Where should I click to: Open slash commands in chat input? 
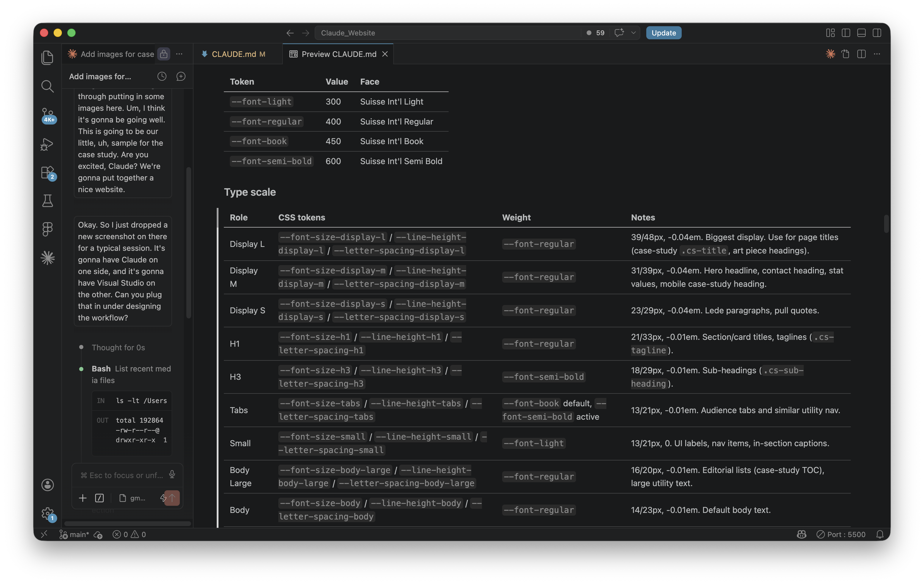[x=99, y=498]
